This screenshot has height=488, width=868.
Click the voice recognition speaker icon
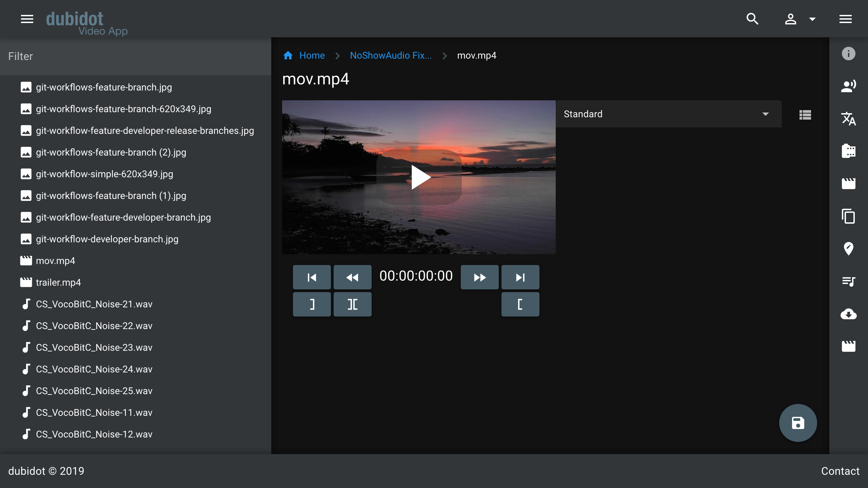click(x=848, y=86)
